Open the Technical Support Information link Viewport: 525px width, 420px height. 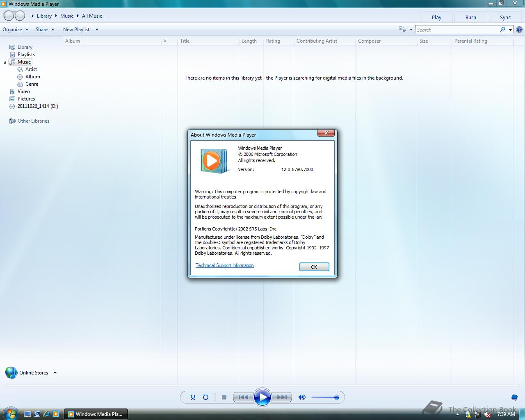(x=225, y=265)
